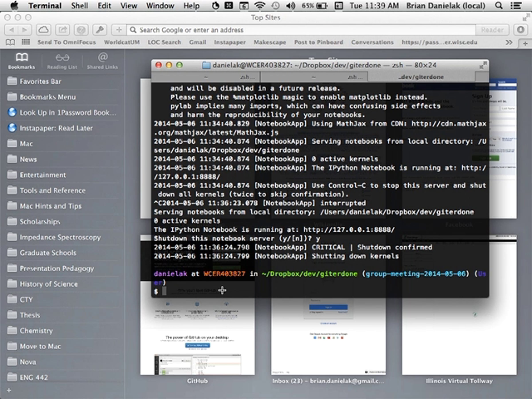Open the Notification Center list icon

point(516,6)
